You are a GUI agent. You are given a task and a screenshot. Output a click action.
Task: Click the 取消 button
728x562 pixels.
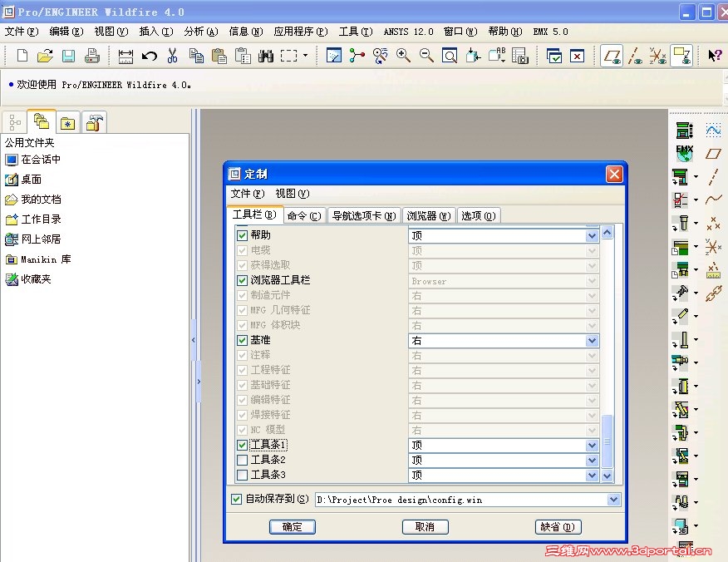(x=425, y=527)
